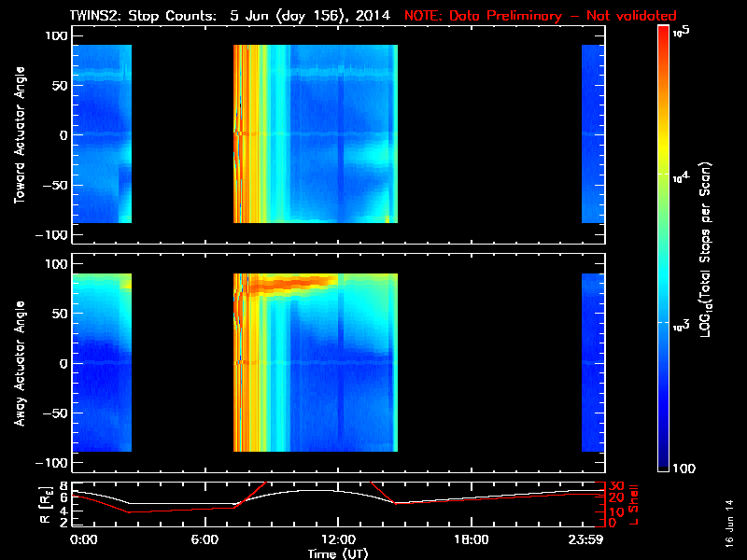Image resolution: width=747 pixels, height=560 pixels.
Task: Click the bright red-orange band in Away panel
Action: coord(301,282)
